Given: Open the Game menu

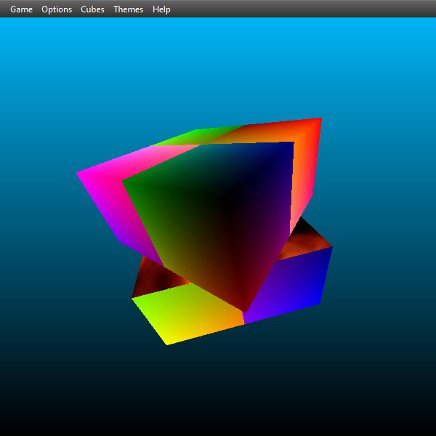Looking at the screenshot, I should click(21, 9).
